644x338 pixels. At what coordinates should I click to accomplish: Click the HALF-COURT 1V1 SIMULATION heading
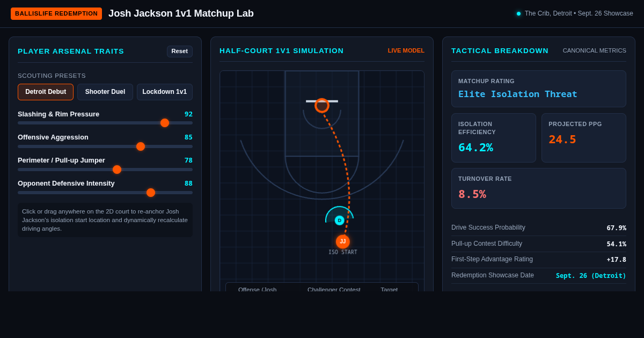(x=282, y=50)
